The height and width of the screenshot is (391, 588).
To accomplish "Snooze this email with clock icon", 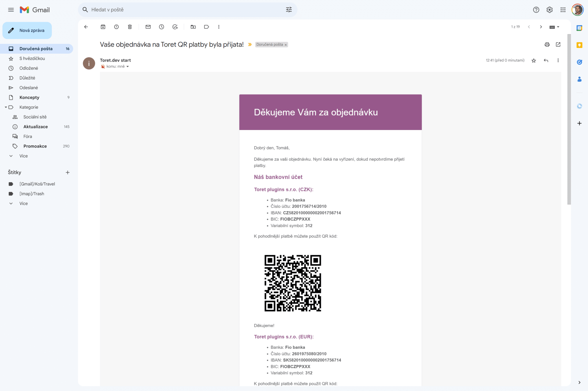I will pyautogui.click(x=161, y=27).
